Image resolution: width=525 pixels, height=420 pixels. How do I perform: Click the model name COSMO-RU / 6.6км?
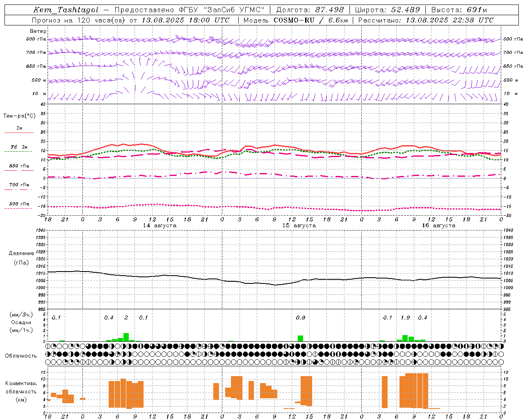[x=311, y=20]
